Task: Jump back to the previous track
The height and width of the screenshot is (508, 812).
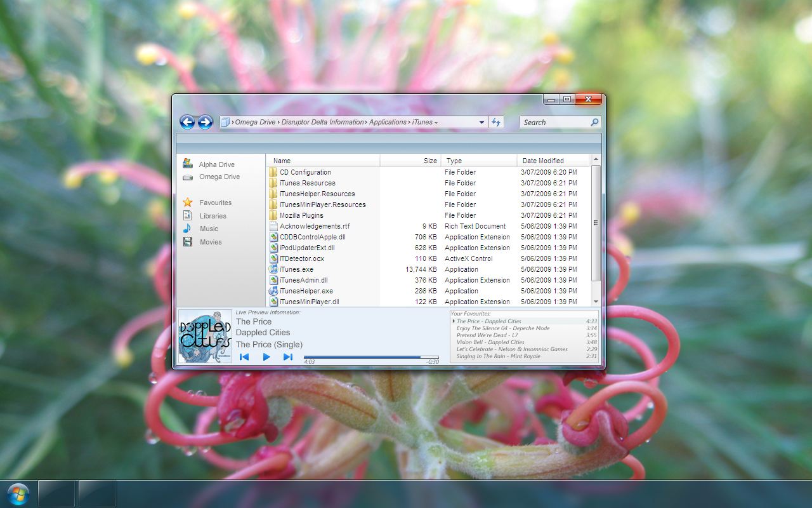Action: click(x=244, y=357)
